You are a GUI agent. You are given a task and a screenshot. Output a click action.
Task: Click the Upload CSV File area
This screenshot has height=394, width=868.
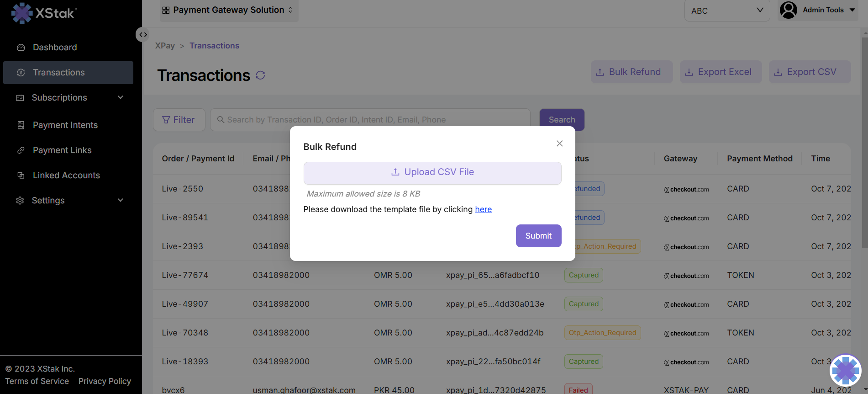[x=432, y=173]
